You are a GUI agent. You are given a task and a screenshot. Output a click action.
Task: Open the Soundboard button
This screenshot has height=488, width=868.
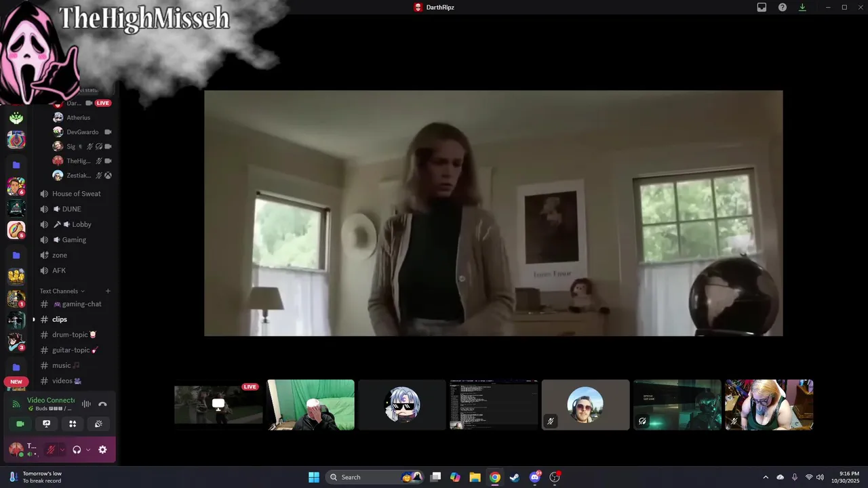pyautogui.click(x=98, y=424)
